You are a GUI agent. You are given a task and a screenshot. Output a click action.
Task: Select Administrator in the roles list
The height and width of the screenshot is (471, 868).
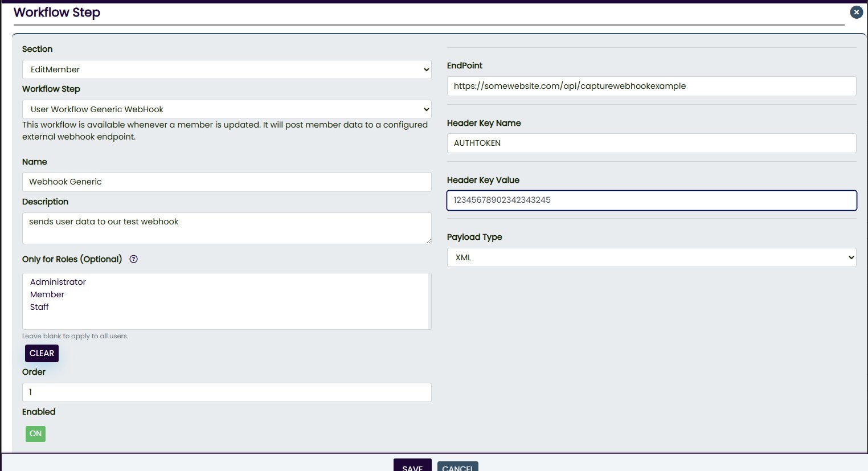point(58,282)
